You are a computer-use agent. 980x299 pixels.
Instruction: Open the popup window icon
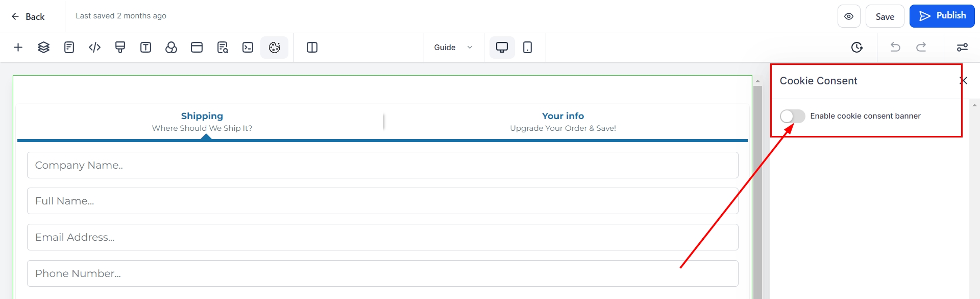(197, 48)
